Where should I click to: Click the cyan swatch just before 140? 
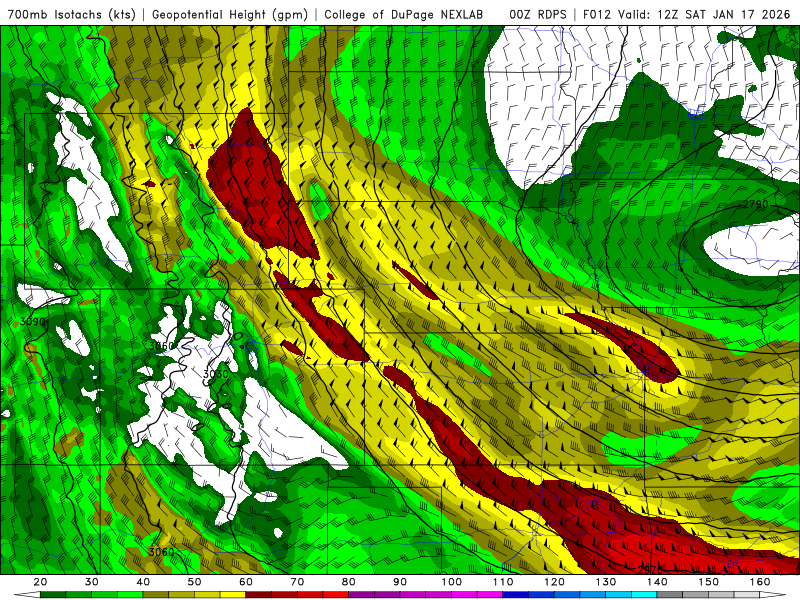coord(644,595)
